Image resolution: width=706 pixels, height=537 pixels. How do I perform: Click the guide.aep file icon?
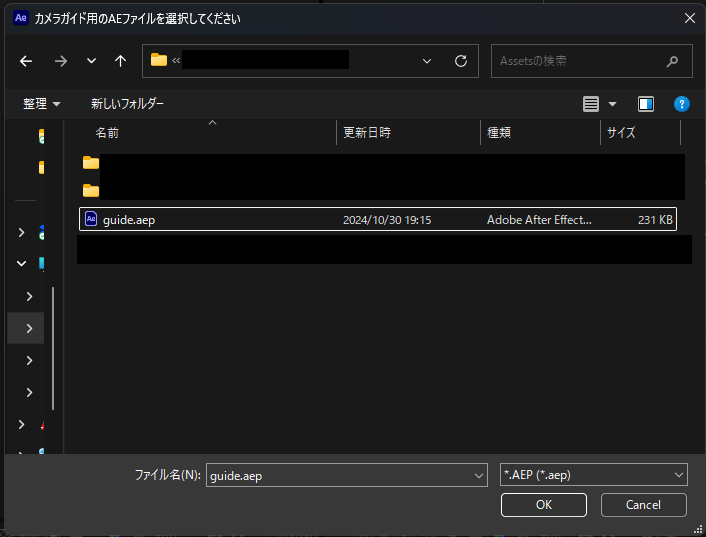91,219
